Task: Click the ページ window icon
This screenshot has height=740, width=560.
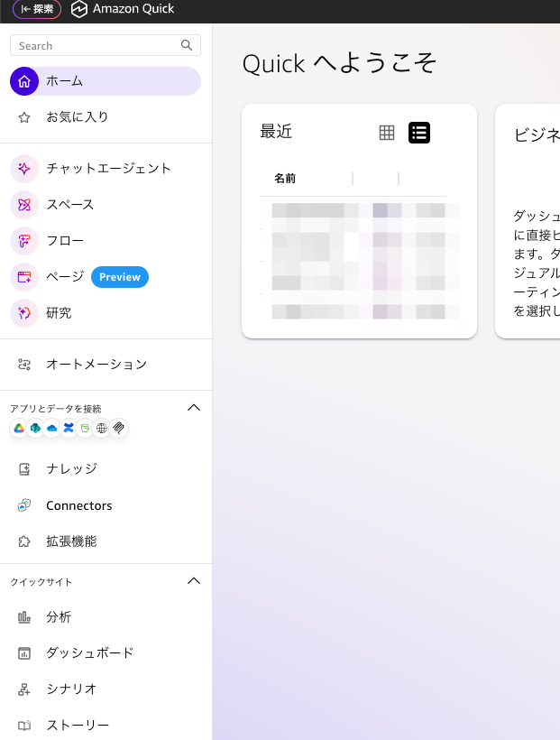Action: (x=24, y=277)
